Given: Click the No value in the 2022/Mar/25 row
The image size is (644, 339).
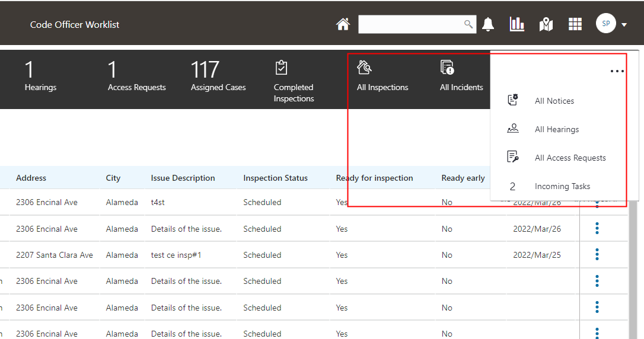Looking at the screenshot, I should 447,255.
